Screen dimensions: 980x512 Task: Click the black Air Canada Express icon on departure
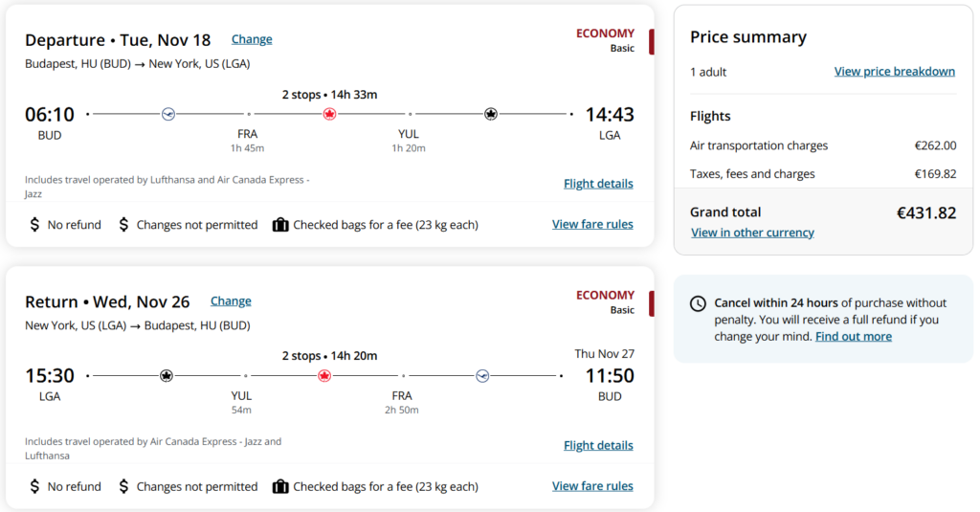tap(491, 114)
